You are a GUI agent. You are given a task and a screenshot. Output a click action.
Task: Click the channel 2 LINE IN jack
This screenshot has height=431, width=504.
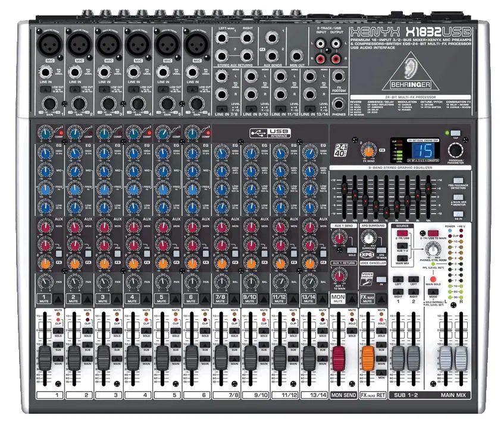(x=74, y=71)
